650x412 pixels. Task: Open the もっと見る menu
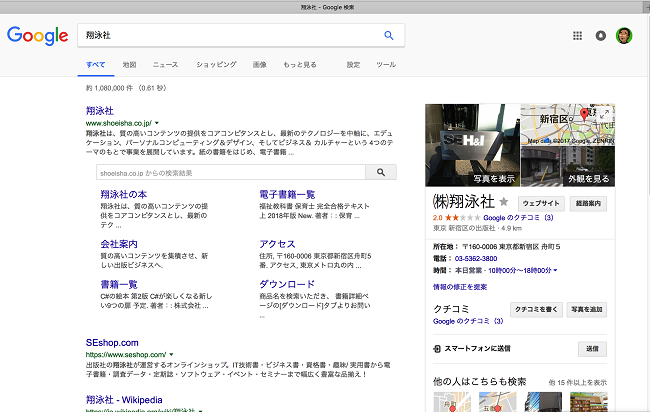pyautogui.click(x=300, y=65)
